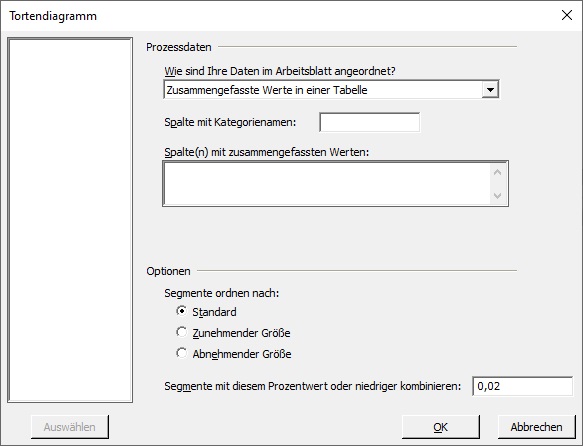Confirm the dialog with OK

441,427
